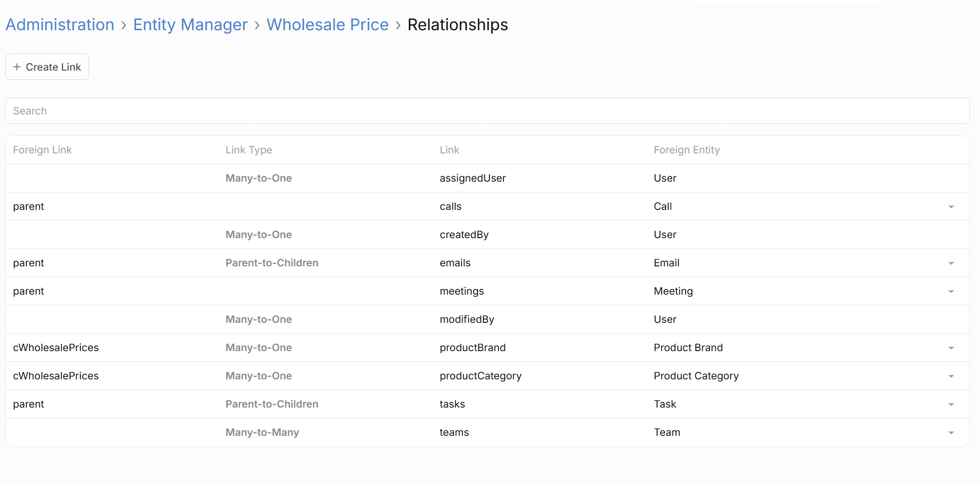The image size is (980, 486).
Task: Click the Product Category foreign entity
Action: [696, 376]
